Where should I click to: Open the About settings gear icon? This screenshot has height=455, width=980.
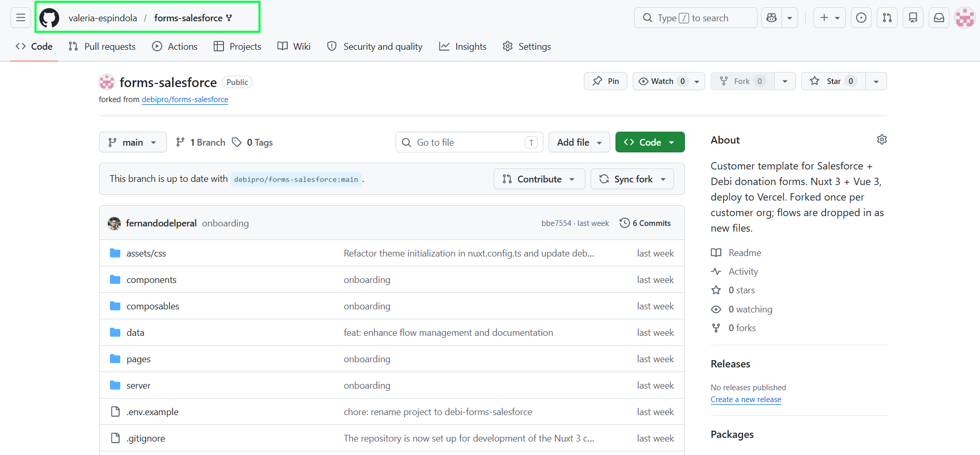click(882, 139)
